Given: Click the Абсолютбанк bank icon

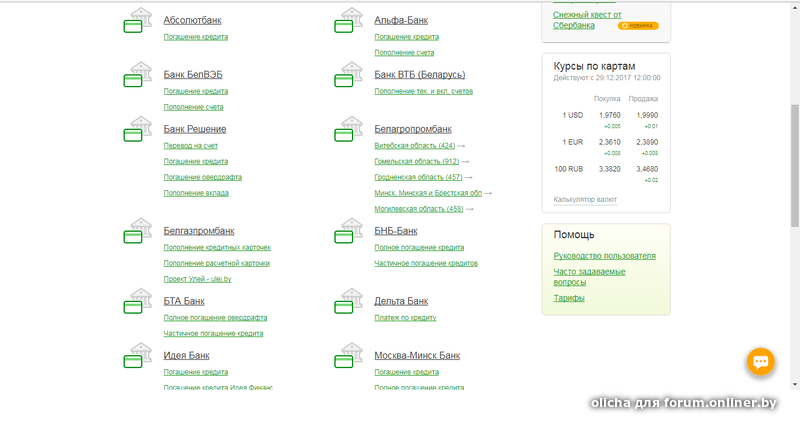Looking at the screenshot, I should (x=135, y=23).
